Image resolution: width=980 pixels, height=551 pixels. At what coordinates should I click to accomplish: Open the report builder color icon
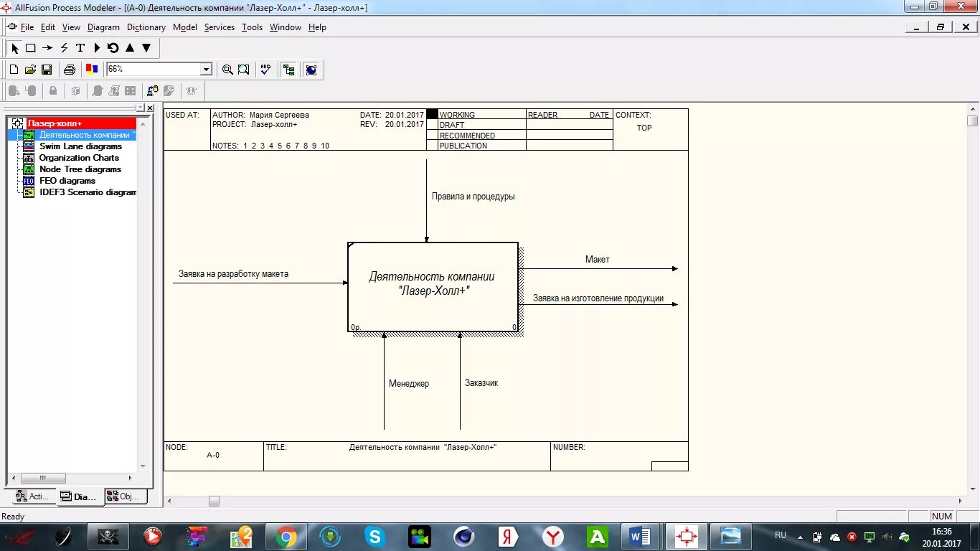(92, 70)
